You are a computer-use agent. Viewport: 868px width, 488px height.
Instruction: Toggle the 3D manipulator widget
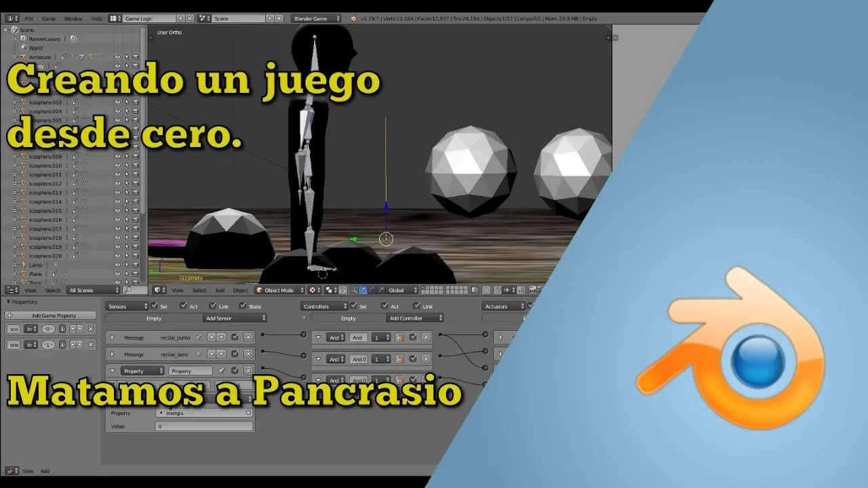(x=354, y=290)
